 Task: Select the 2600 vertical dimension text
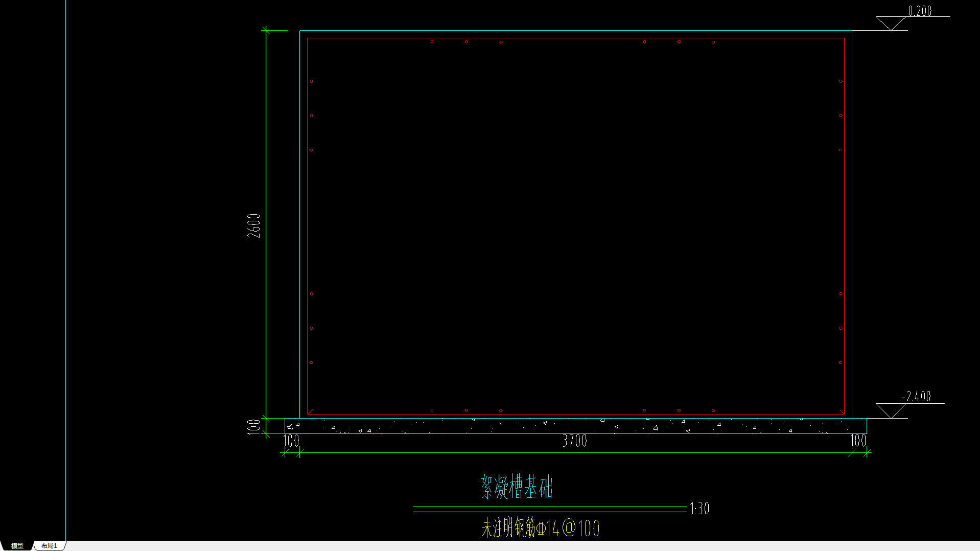[x=254, y=225]
